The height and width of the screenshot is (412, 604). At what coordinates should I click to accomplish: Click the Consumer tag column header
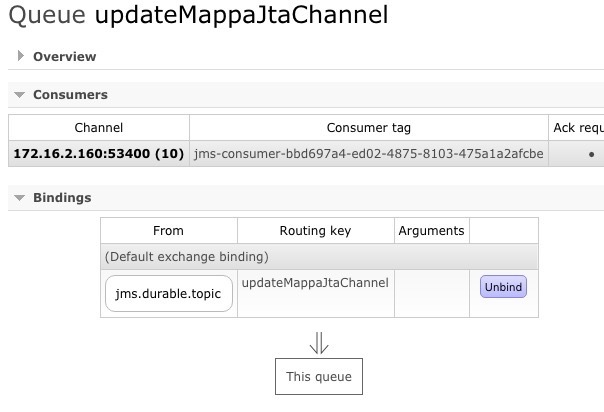tap(368, 128)
